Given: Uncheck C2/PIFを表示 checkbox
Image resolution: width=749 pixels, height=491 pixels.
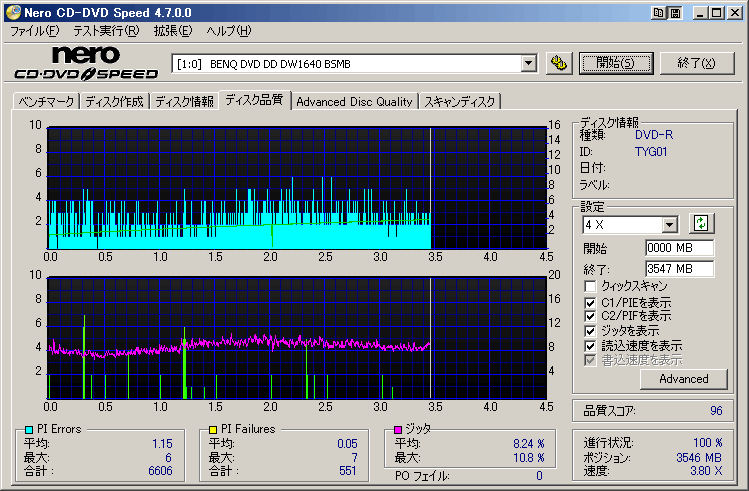Looking at the screenshot, I should (590, 316).
